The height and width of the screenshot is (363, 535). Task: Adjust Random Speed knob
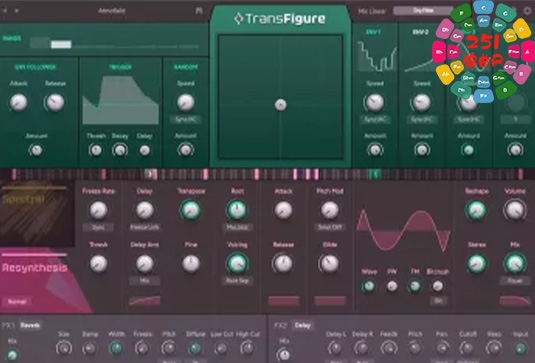point(186,102)
